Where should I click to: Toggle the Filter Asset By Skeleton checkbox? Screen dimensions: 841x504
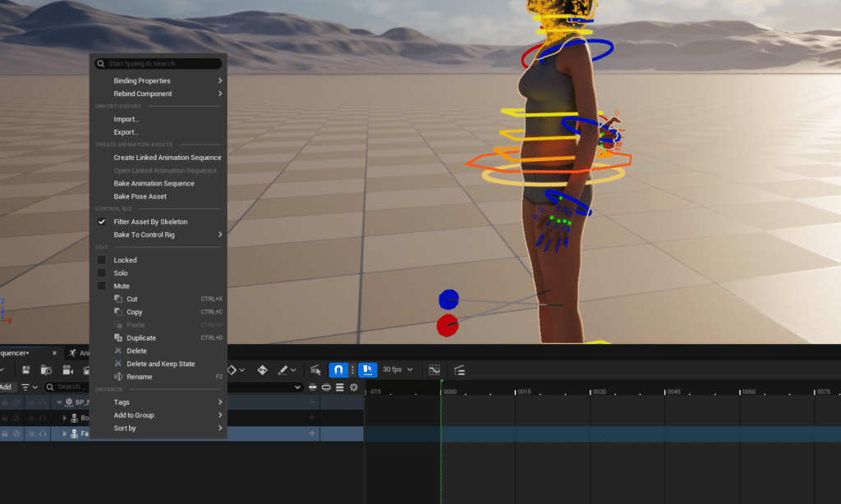(x=101, y=222)
